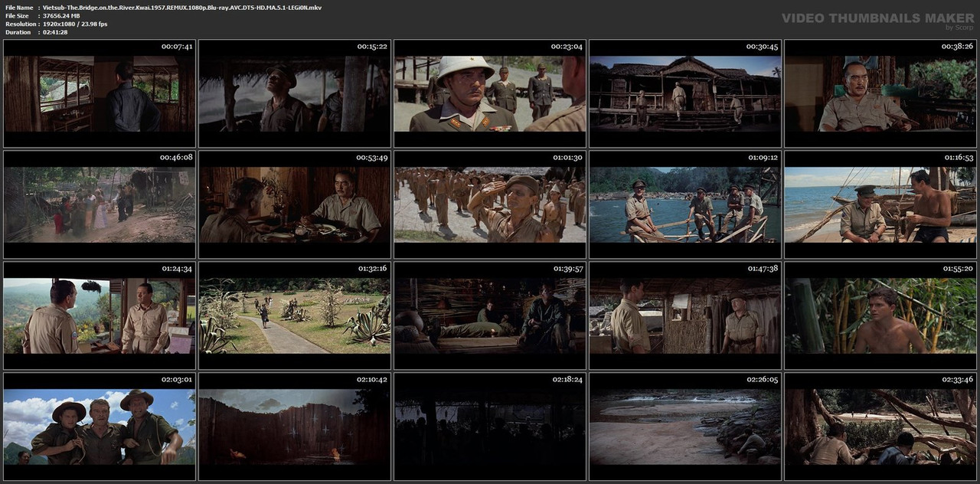Open the 00:53:49 dinner table thumbnail
This screenshot has height=484, width=980.
click(295, 204)
